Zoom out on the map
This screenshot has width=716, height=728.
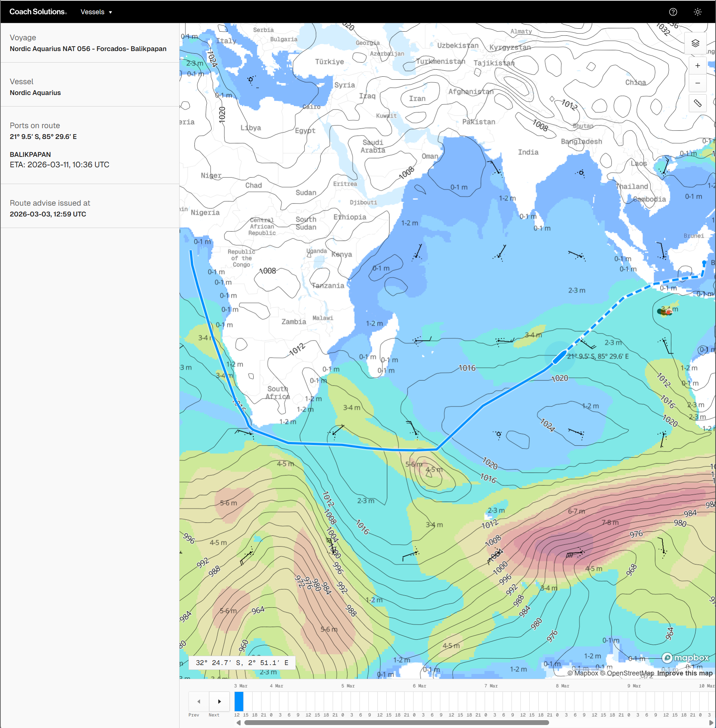pos(698,83)
